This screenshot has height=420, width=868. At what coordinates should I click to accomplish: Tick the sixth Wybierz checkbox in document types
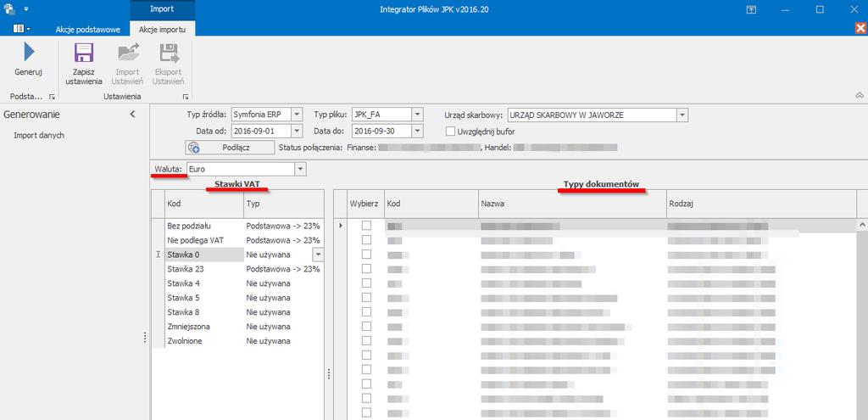click(366, 298)
